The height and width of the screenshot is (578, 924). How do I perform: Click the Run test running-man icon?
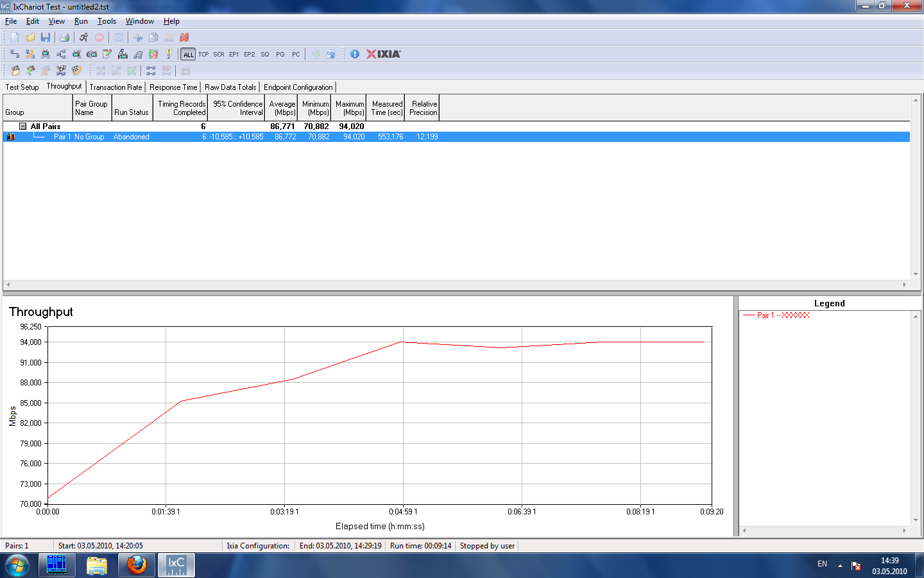[x=83, y=37]
